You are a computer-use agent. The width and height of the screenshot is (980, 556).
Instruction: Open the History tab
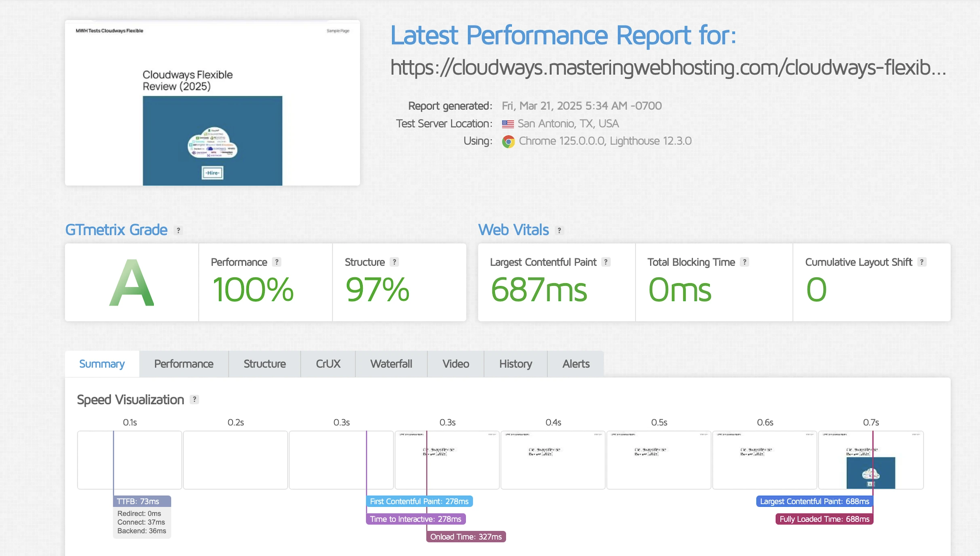(x=515, y=364)
